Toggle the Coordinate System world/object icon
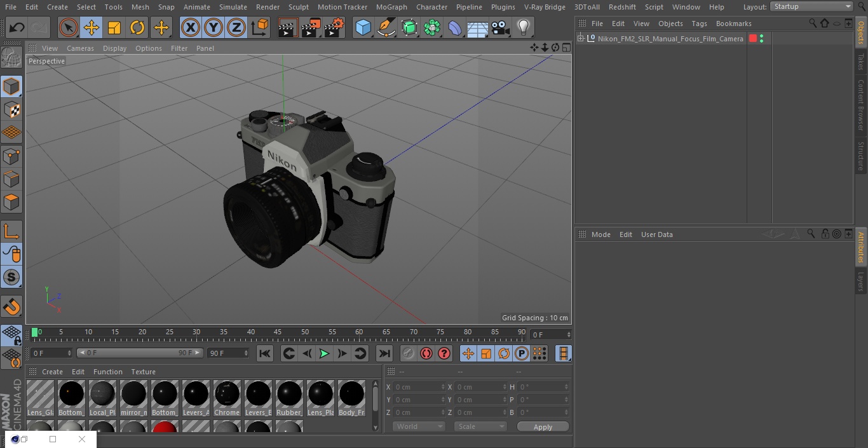The height and width of the screenshot is (448, 868). pyautogui.click(x=260, y=27)
